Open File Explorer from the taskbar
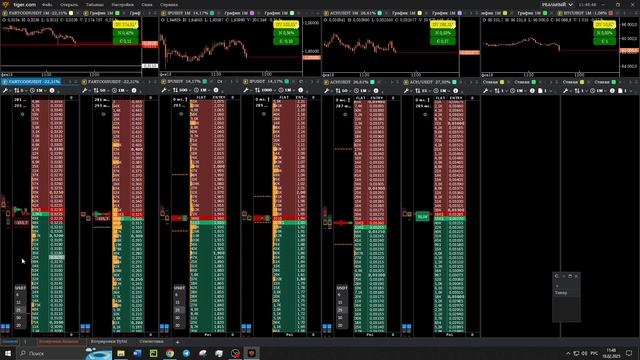The width and height of the screenshot is (640, 360). point(121,353)
